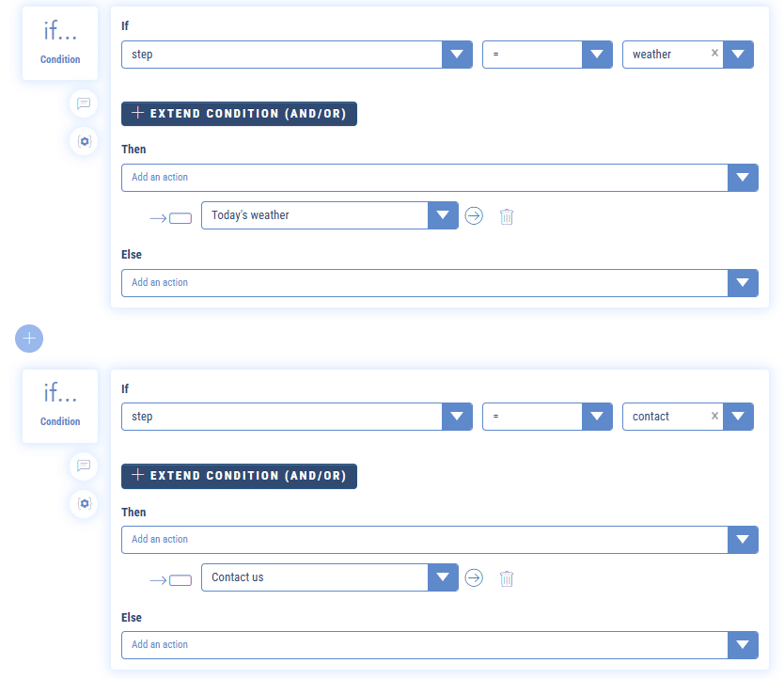Go to the Today's weather step via arrow
This screenshot has width=784, height=679.
click(474, 215)
